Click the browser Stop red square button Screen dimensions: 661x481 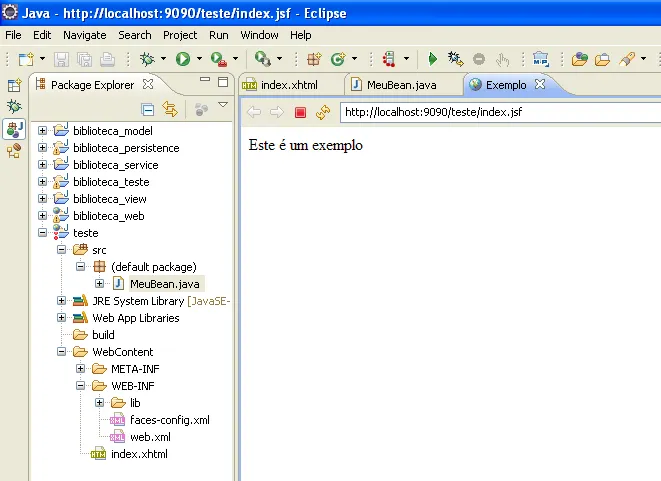click(x=300, y=112)
